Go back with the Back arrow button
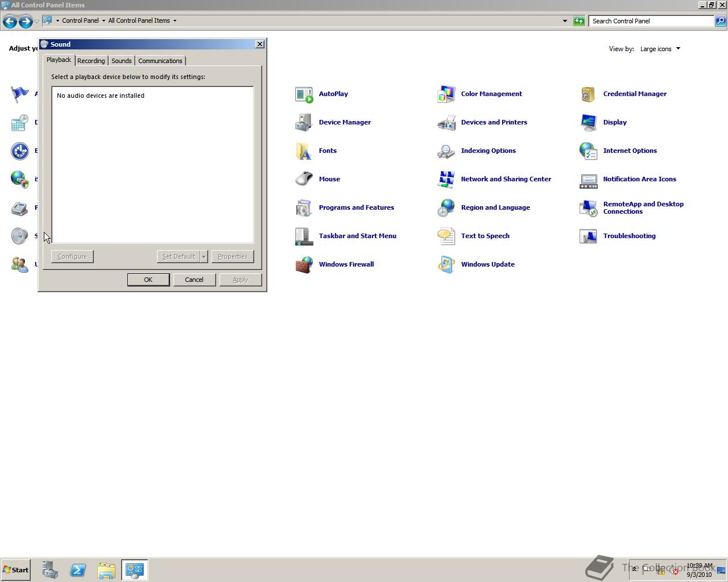728x582 pixels. pyautogui.click(x=10, y=22)
